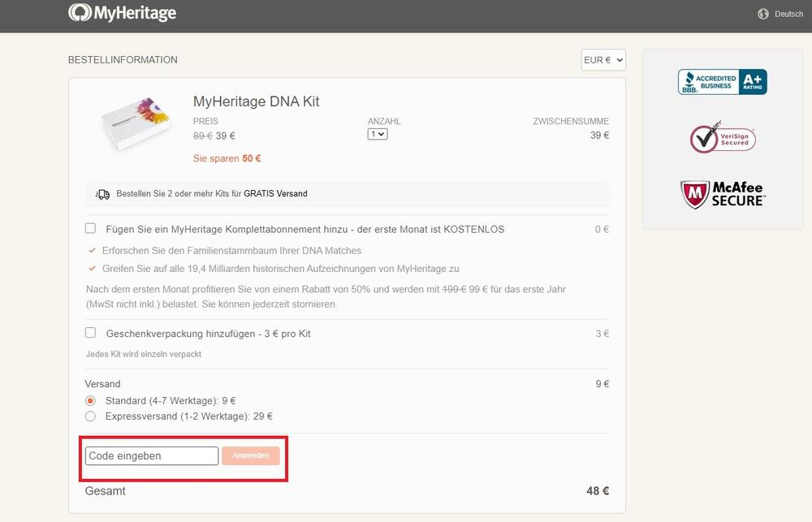Click the 'Sie sparen 50 €' text
Image resolution: width=812 pixels, height=522 pixels.
tap(227, 158)
